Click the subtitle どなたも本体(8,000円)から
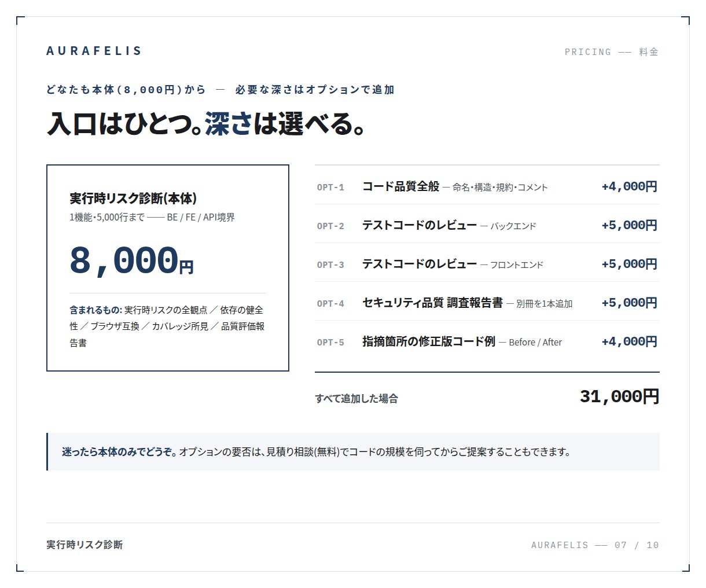This screenshot has height=588, width=706. tap(126, 90)
